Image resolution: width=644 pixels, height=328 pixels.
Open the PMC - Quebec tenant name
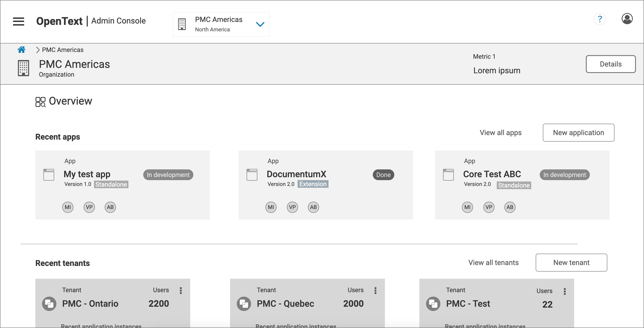coord(286,303)
